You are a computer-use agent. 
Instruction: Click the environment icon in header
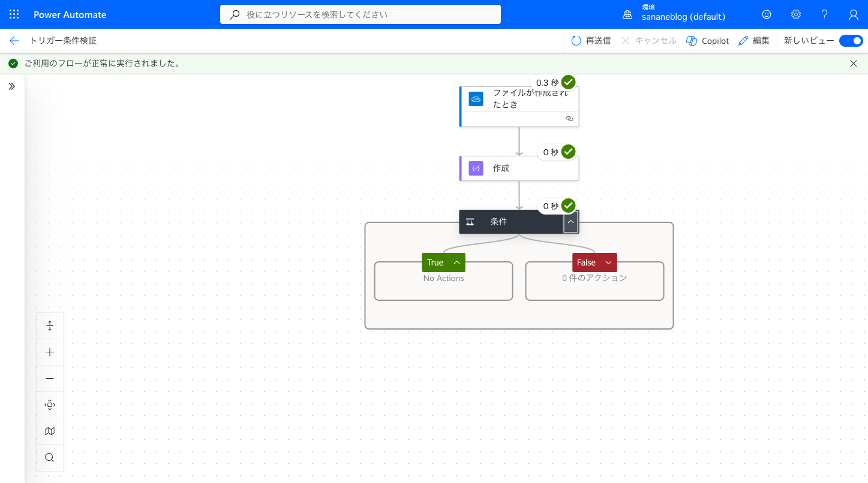click(x=627, y=14)
